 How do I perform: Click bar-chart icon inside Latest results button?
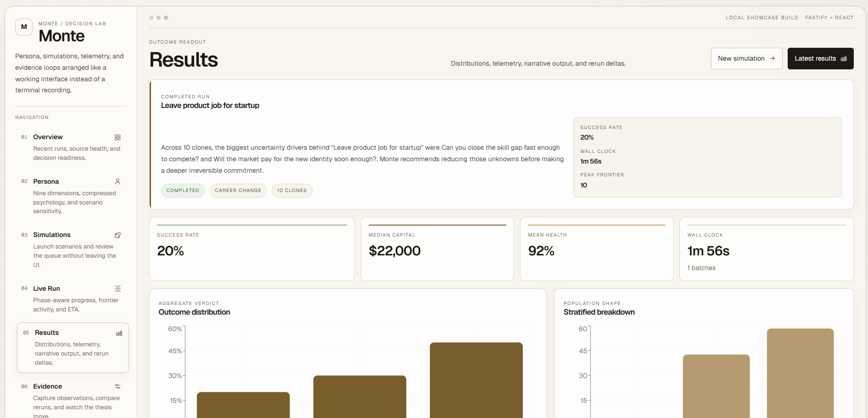click(844, 59)
